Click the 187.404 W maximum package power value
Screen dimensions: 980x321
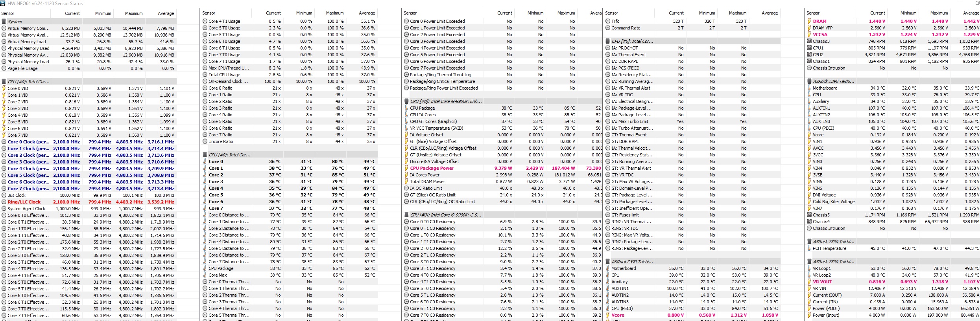coord(563,168)
